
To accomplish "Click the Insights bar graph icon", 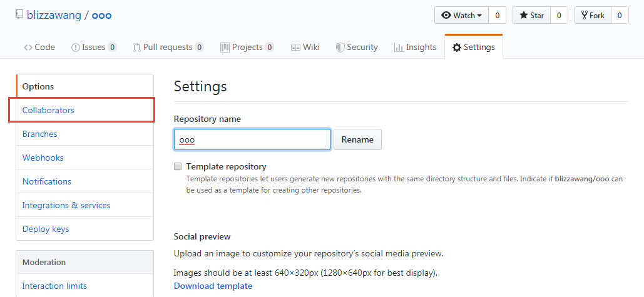I will point(399,48).
